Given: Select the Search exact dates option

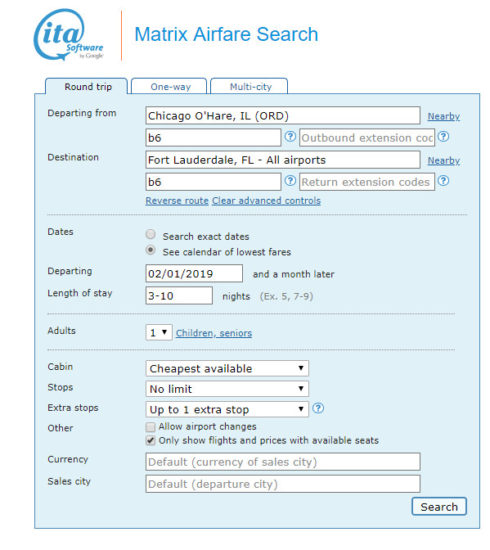Looking at the screenshot, I should pyautogui.click(x=151, y=234).
